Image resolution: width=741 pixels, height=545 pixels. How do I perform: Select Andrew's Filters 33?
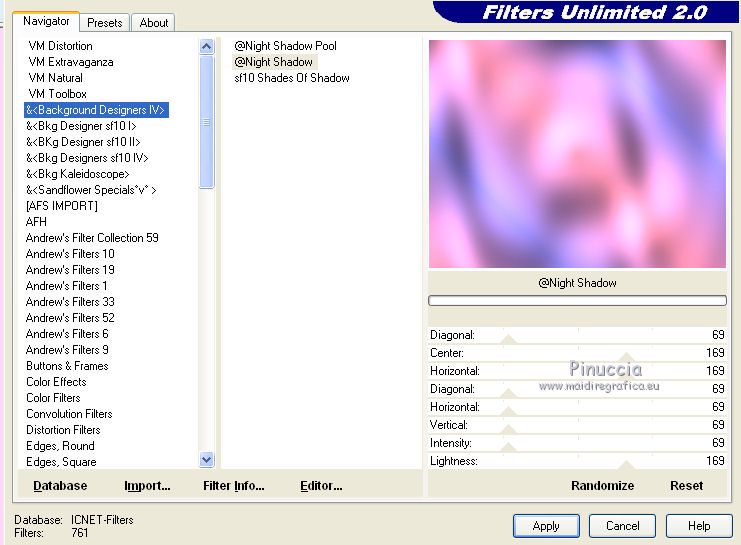point(70,302)
